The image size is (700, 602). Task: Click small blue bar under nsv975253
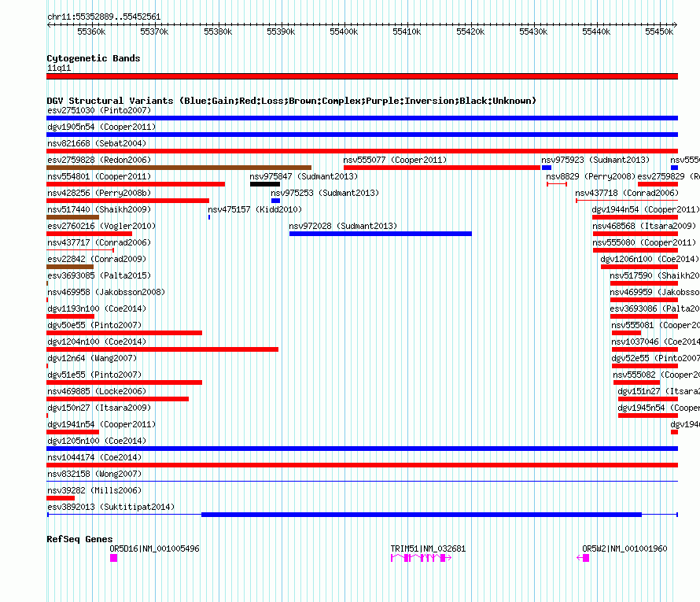pyautogui.click(x=276, y=201)
